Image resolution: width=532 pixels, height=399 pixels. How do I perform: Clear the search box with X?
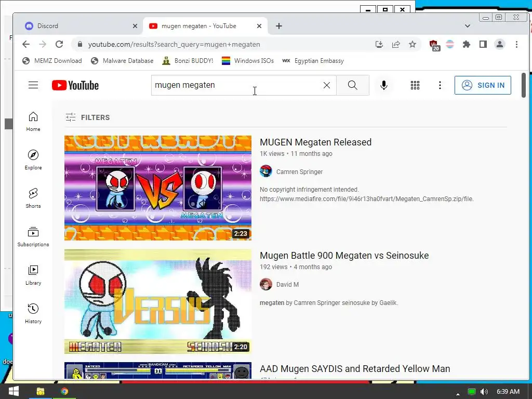[x=326, y=85]
